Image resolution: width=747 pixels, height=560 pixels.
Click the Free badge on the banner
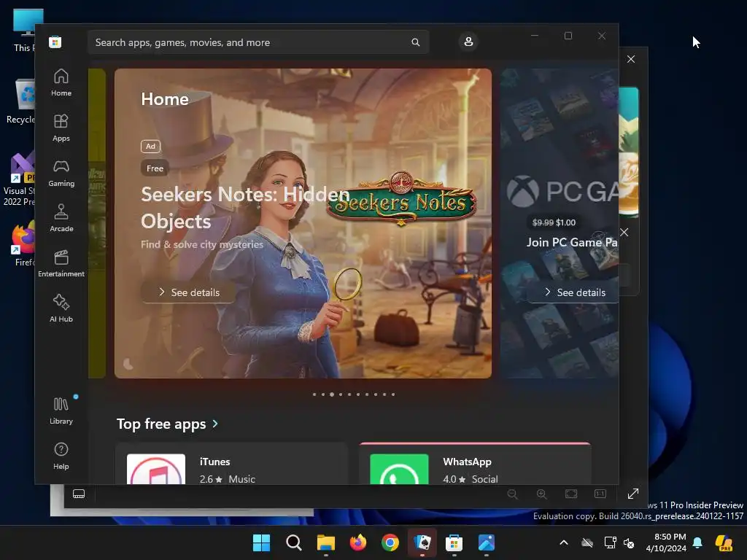click(155, 168)
